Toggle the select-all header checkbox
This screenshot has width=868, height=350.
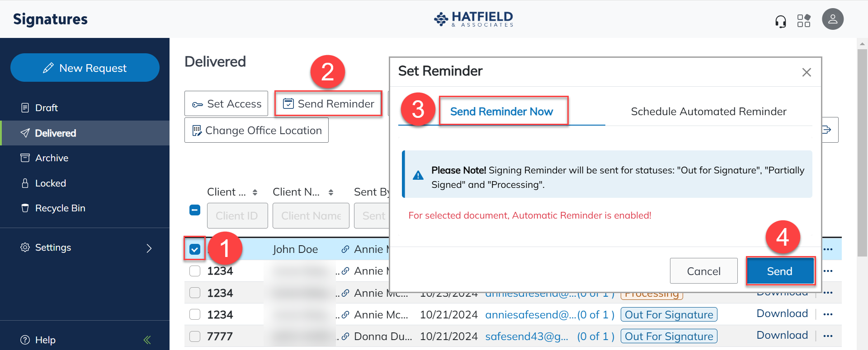(195, 210)
